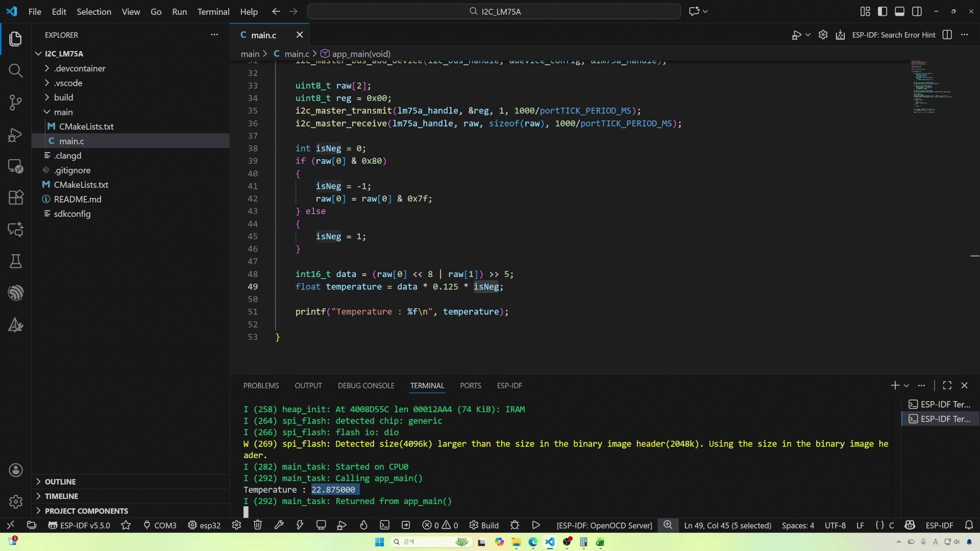Toggle the secondary side bar layout button
The width and height of the screenshot is (980, 551).
tap(917, 11)
